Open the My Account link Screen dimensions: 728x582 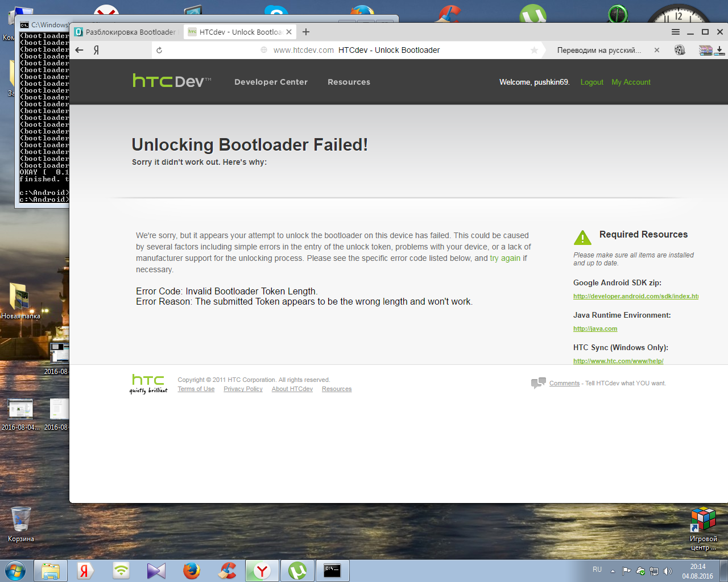click(x=631, y=82)
